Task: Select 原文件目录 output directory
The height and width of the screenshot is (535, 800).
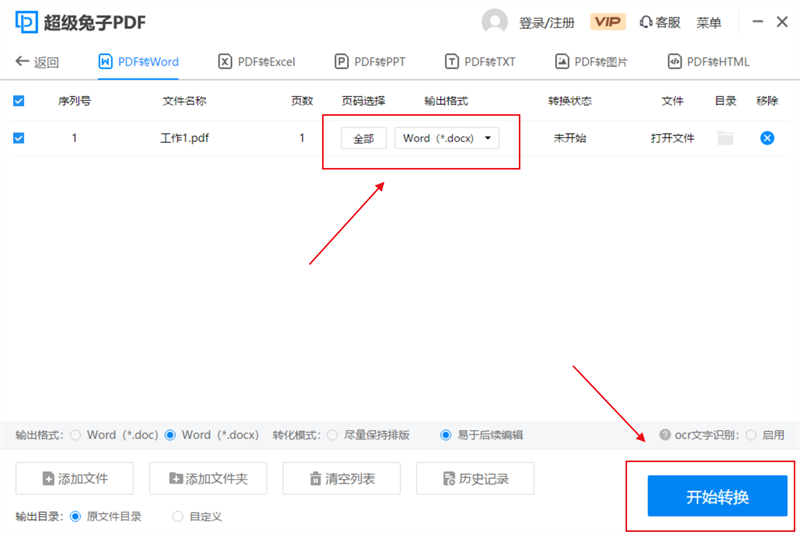Action: (75, 517)
